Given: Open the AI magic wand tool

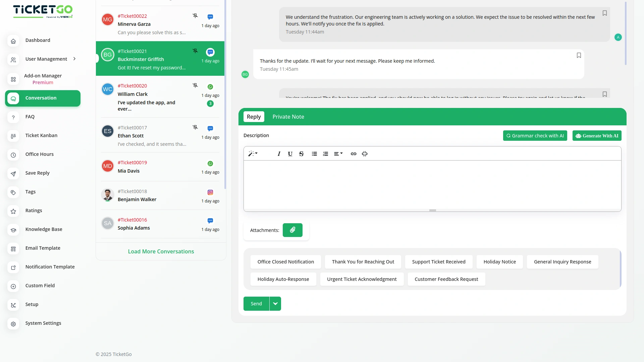Looking at the screenshot, I should click(253, 154).
